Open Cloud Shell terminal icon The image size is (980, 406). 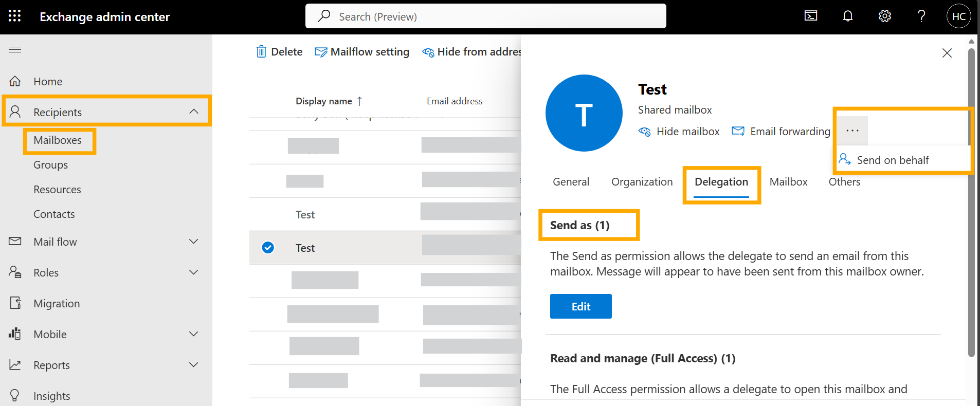(811, 16)
